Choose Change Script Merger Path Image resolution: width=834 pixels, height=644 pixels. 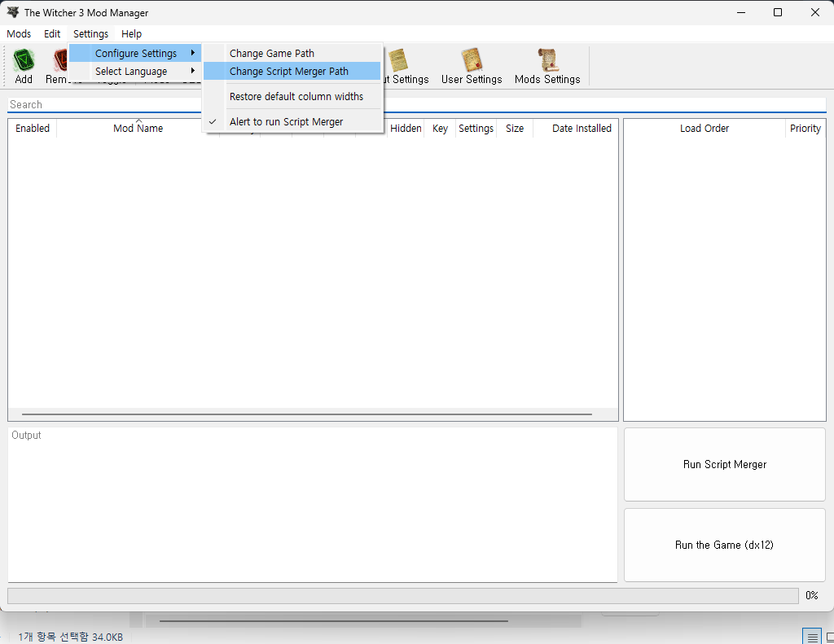[292, 72]
